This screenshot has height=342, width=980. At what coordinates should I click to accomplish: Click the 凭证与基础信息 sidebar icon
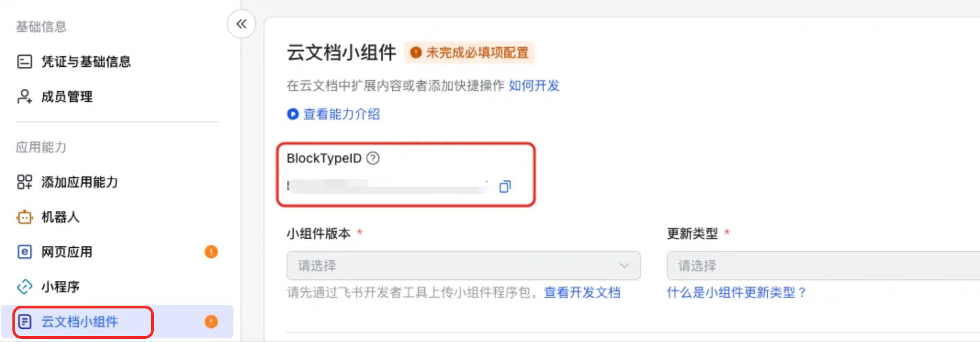(24, 61)
